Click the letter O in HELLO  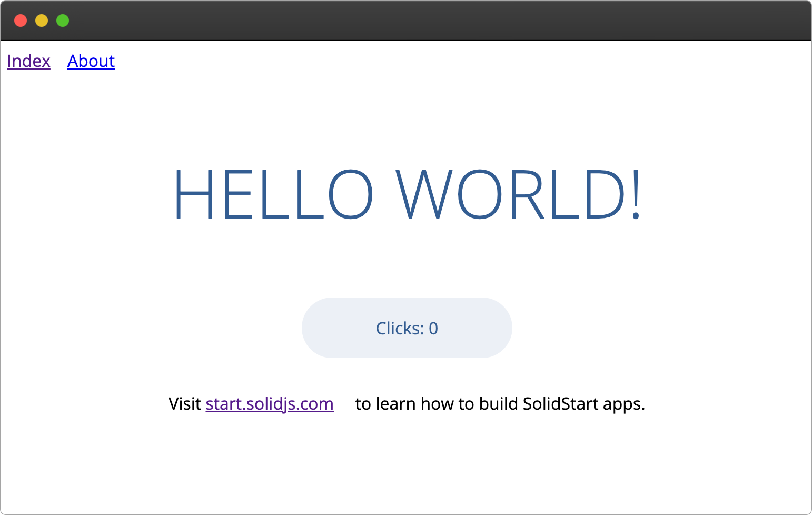pos(351,194)
